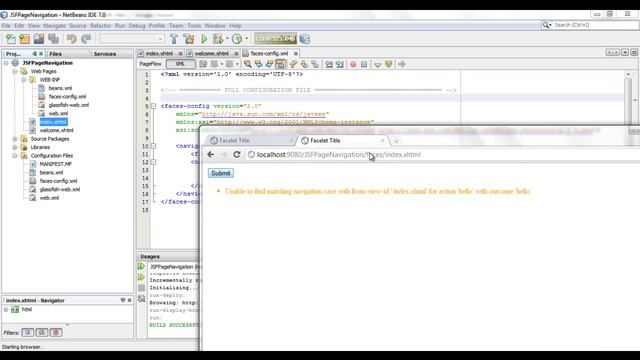
Task: Click Shift Line Left icon
Action: click(329, 64)
